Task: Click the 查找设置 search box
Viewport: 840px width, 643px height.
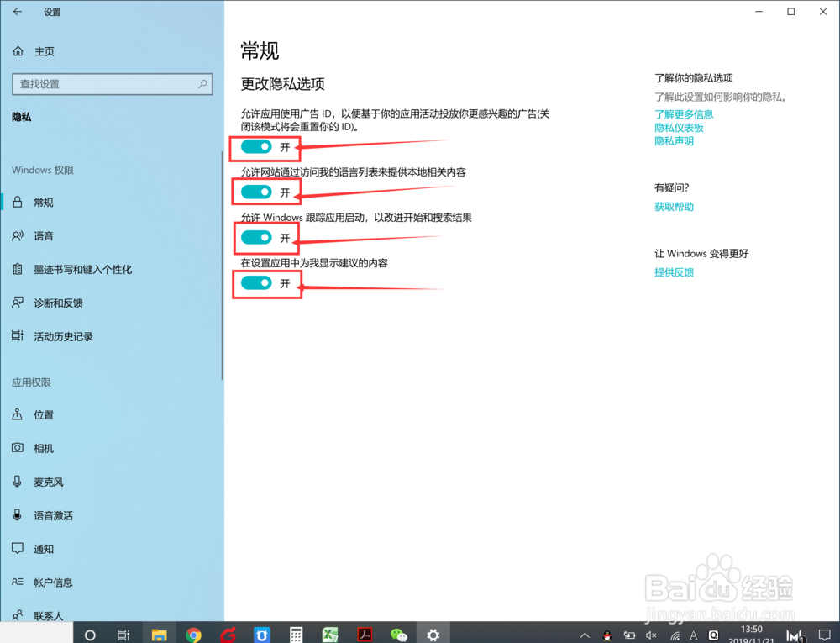Action: point(112,84)
